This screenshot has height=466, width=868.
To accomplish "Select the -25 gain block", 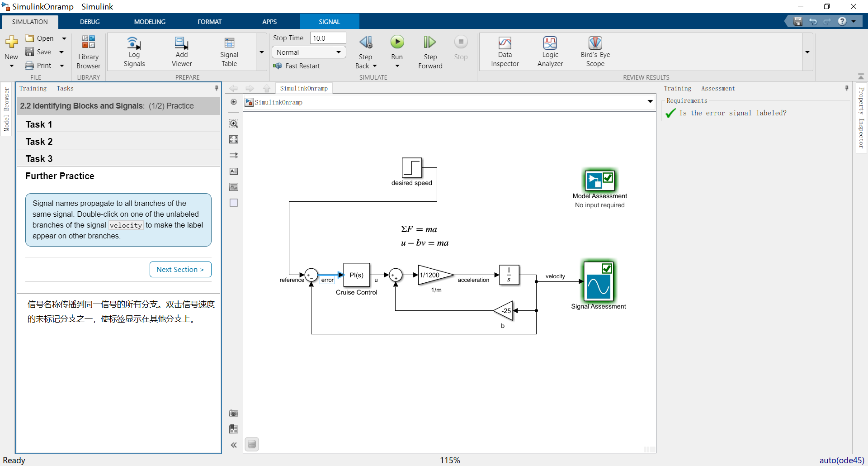I will tap(503, 311).
